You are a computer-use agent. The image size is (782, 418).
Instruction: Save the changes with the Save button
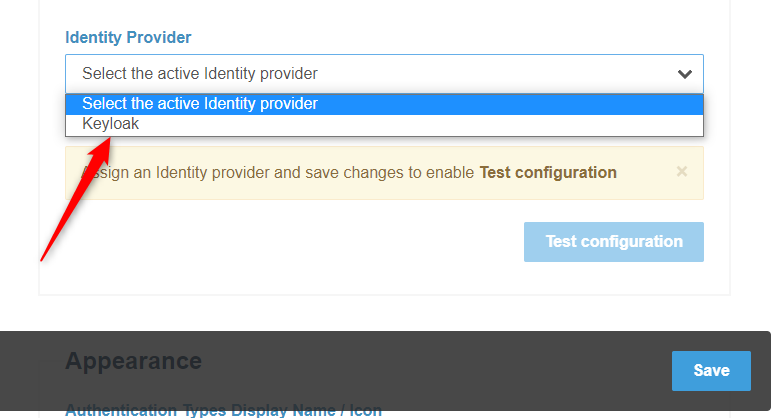pos(711,370)
